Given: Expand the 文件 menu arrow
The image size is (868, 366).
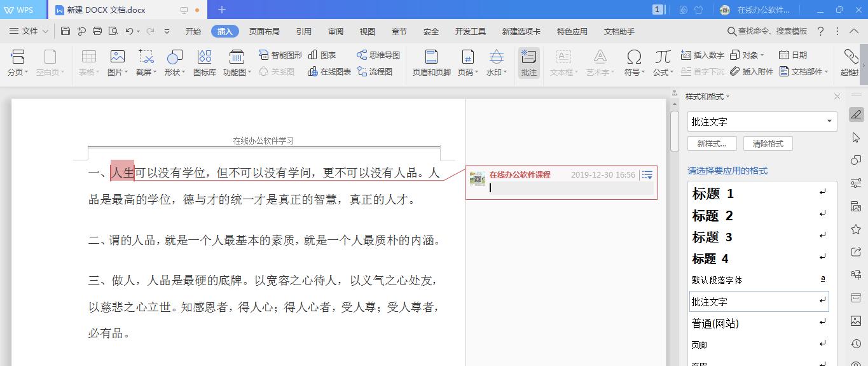Looking at the screenshot, I should pos(45,31).
